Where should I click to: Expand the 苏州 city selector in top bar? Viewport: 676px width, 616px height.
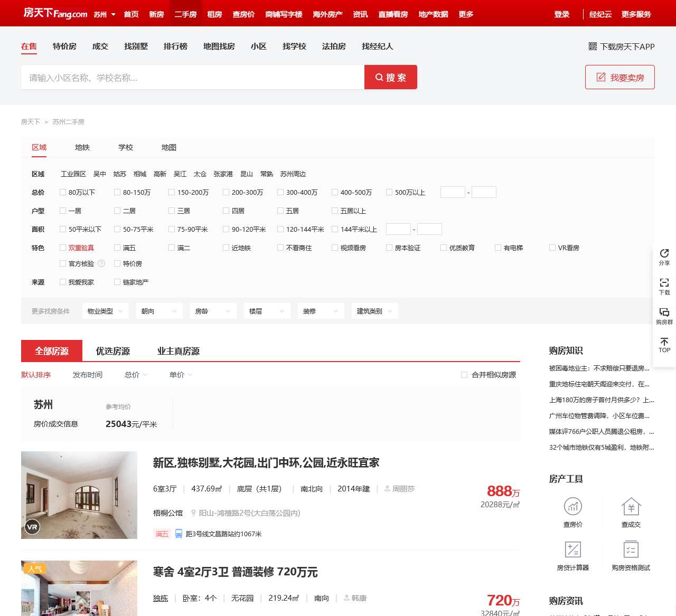[x=104, y=14]
